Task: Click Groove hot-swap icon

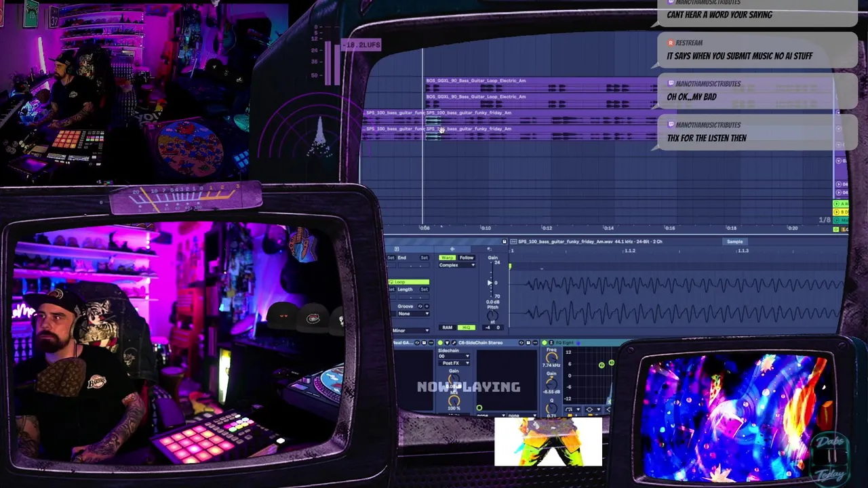Action: coord(420,306)
